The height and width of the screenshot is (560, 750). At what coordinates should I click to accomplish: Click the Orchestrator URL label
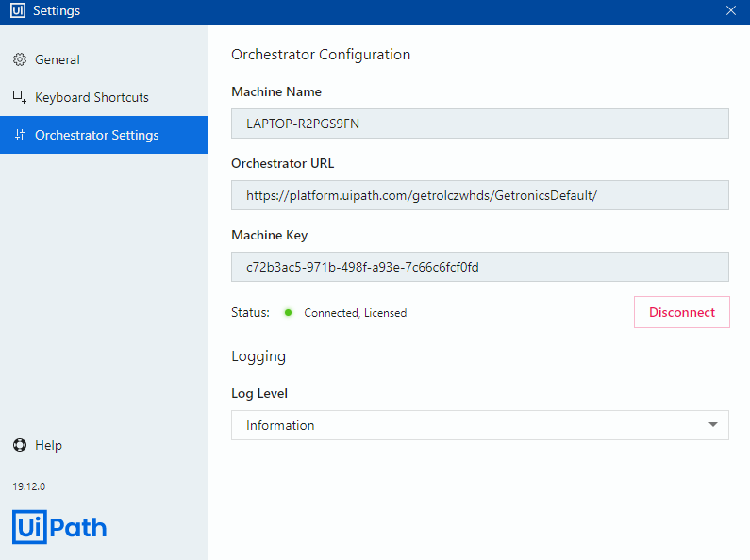pos(282,163)
